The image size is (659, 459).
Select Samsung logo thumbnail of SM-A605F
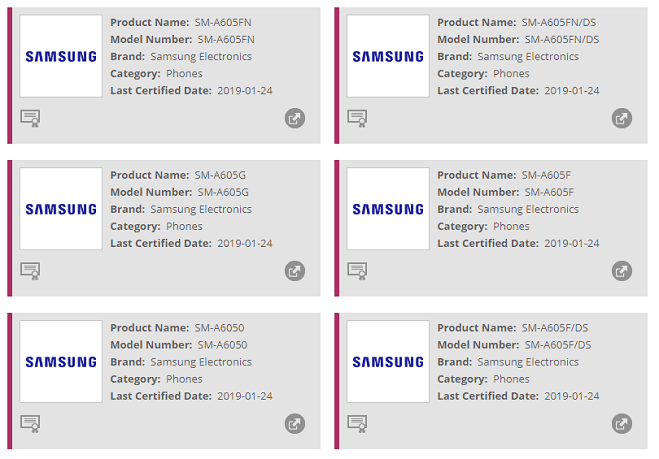[388, 209]
